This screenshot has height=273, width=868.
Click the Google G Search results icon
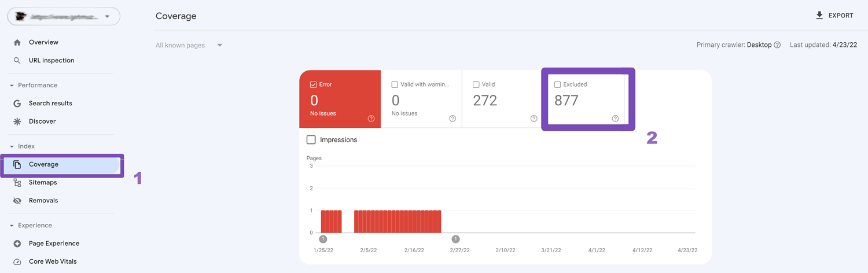[17, 104]
